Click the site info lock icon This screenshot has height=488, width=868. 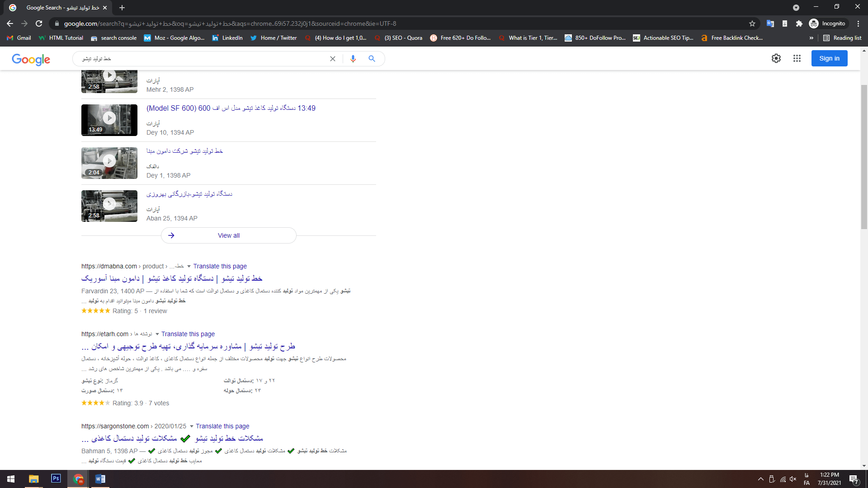[57, 23]
